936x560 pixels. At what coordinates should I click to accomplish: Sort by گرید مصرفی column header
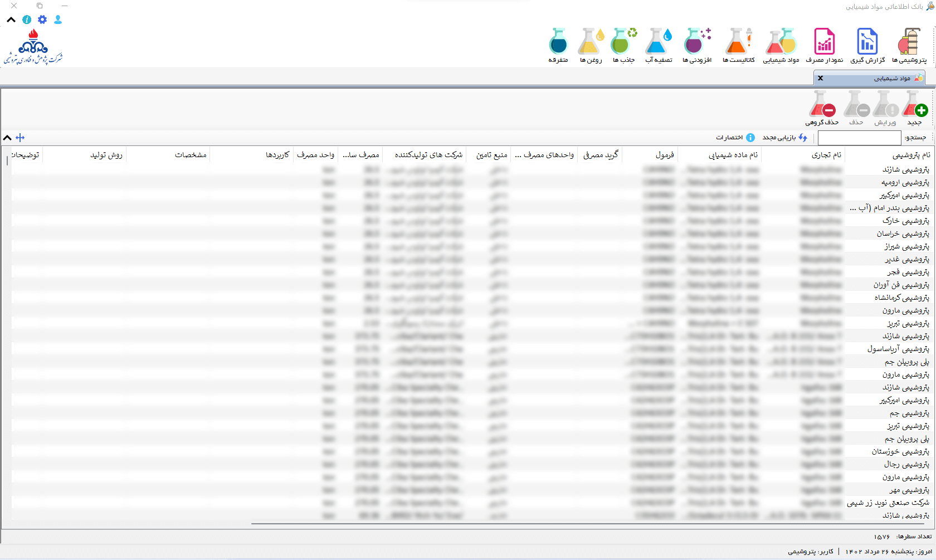599,155
